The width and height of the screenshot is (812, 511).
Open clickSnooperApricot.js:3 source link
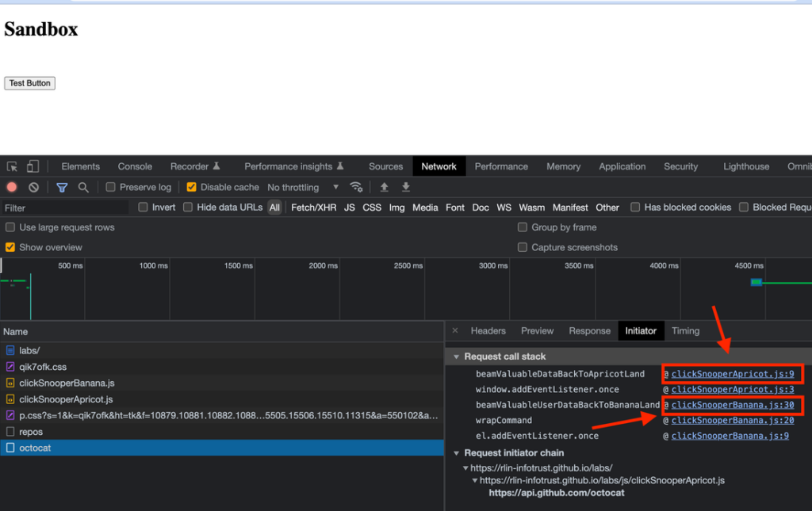732,390
